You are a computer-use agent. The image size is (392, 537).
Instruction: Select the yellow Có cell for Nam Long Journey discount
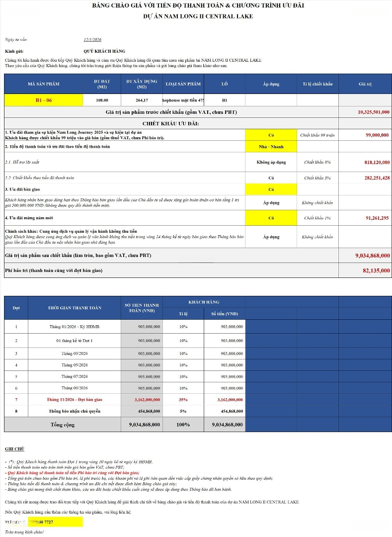pyautogui.click(x=271, y=135)
